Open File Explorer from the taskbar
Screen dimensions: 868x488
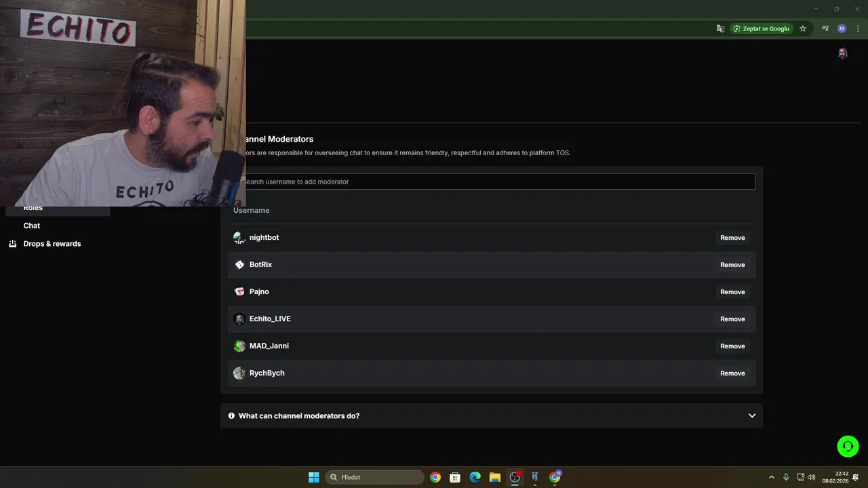[495, 477]
